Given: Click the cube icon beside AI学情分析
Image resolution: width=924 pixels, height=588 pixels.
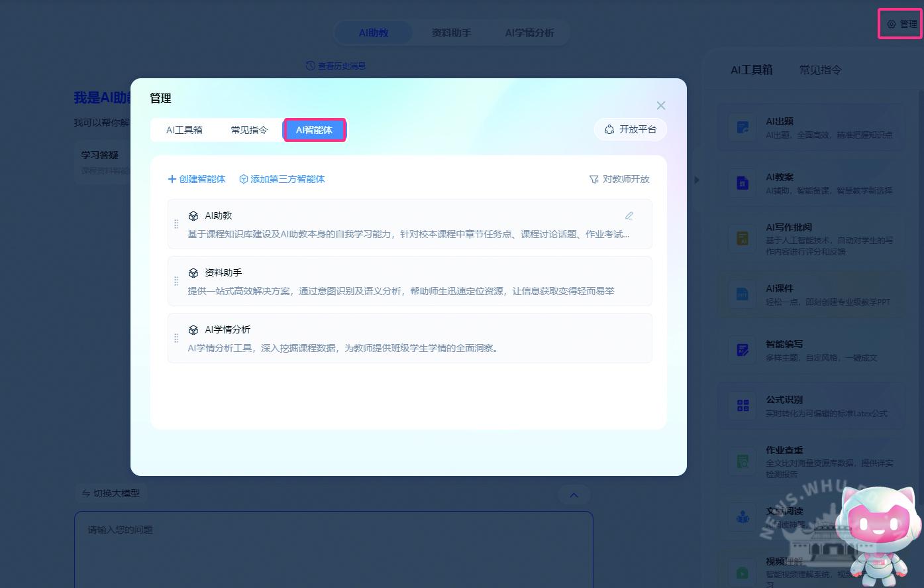Looking at the screenshot, I should [193, 329].
